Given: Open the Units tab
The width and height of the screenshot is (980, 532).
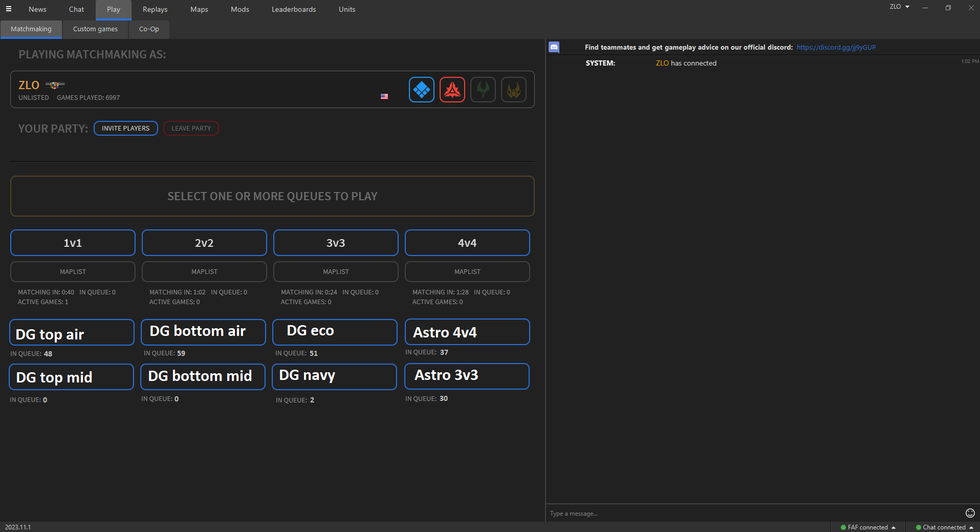Looking at the screenshot, I should [x=347, y=9].
